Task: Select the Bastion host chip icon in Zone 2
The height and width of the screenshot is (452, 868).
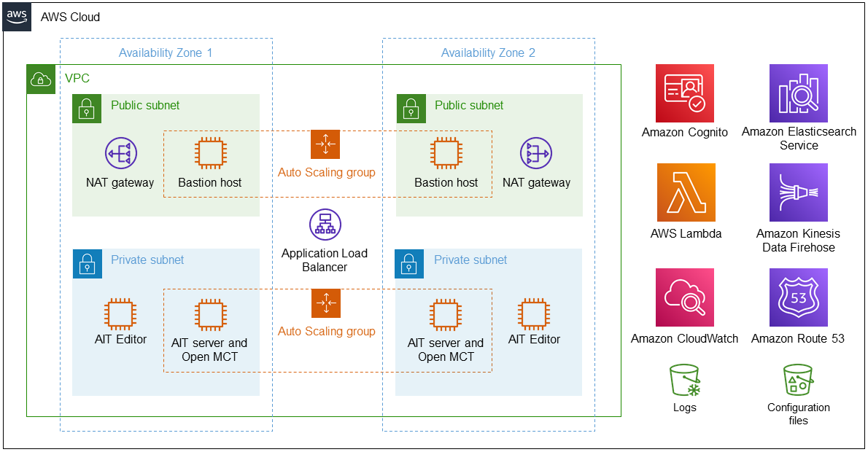Action: (x=446, y=153)
